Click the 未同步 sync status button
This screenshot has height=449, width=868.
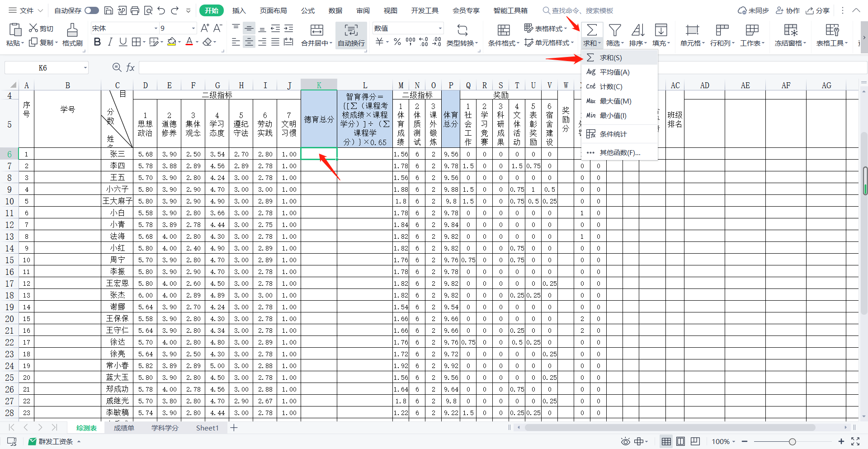[754, 10]
